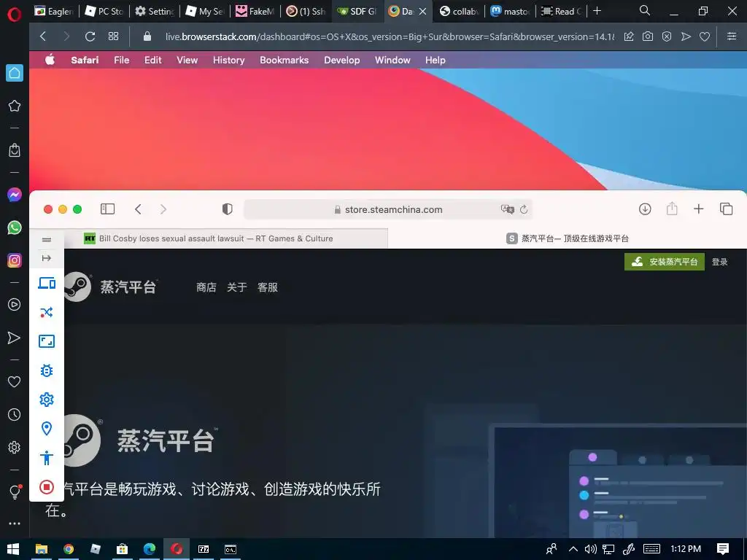Open Player icon in Opera sidebar

[15, 305]
